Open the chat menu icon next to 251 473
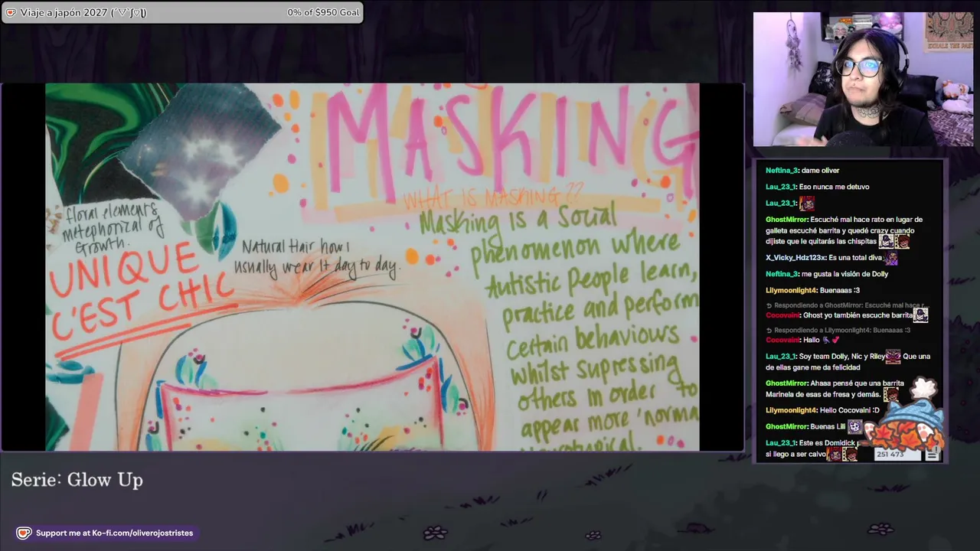980x551 pixels. click(x=932, y=455)
